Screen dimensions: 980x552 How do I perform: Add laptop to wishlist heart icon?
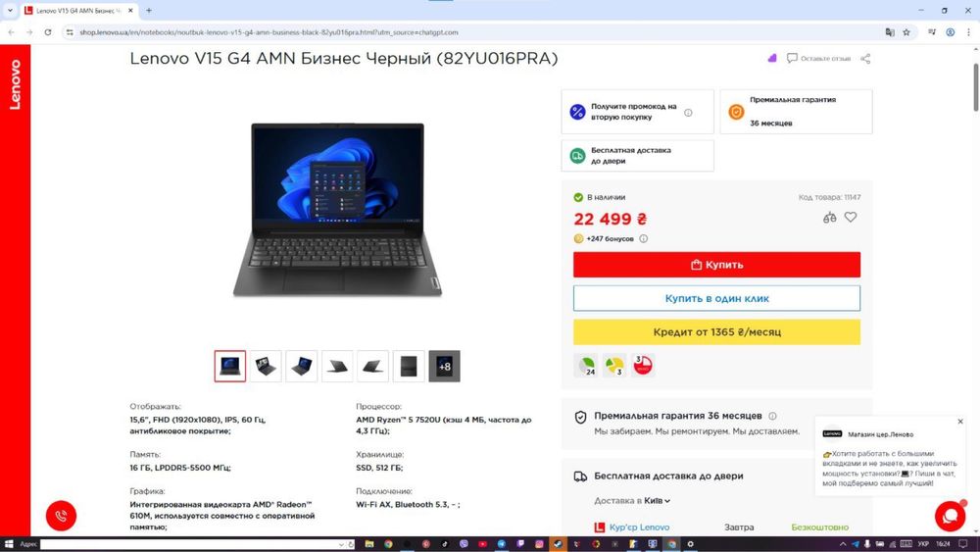click(x=851, y=217)
